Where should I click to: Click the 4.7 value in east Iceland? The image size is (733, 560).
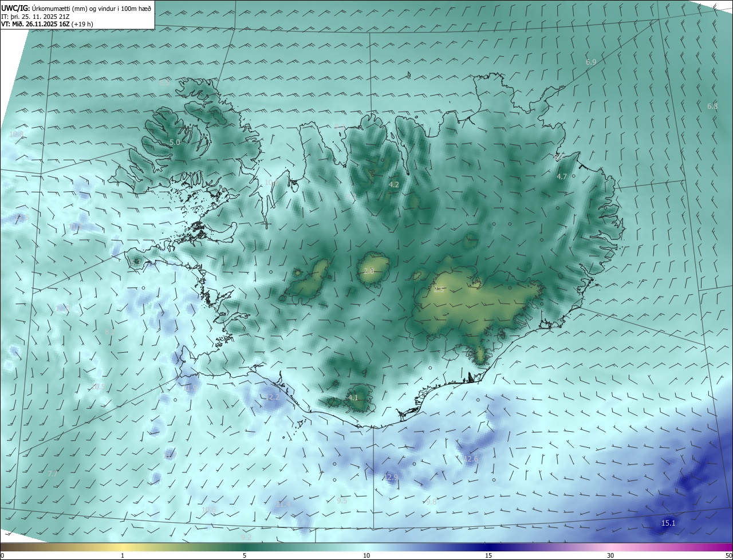point(562,177)
